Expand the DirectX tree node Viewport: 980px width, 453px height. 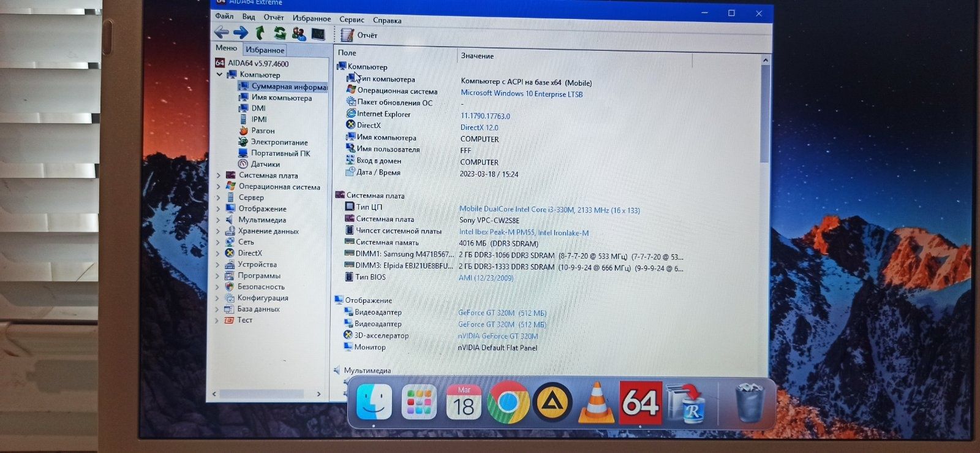click(217, 253)
